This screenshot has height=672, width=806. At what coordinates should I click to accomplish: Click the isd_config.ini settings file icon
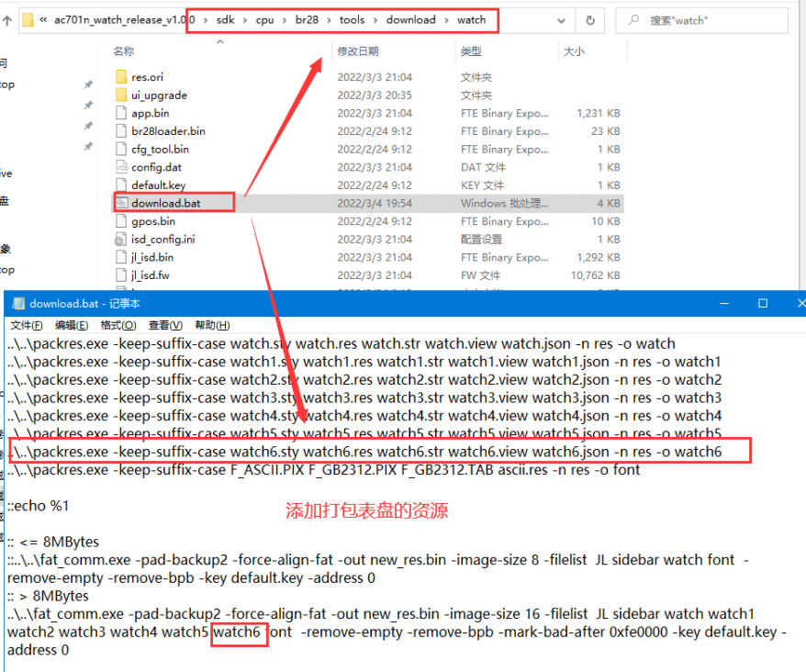[x=121, y=239]
